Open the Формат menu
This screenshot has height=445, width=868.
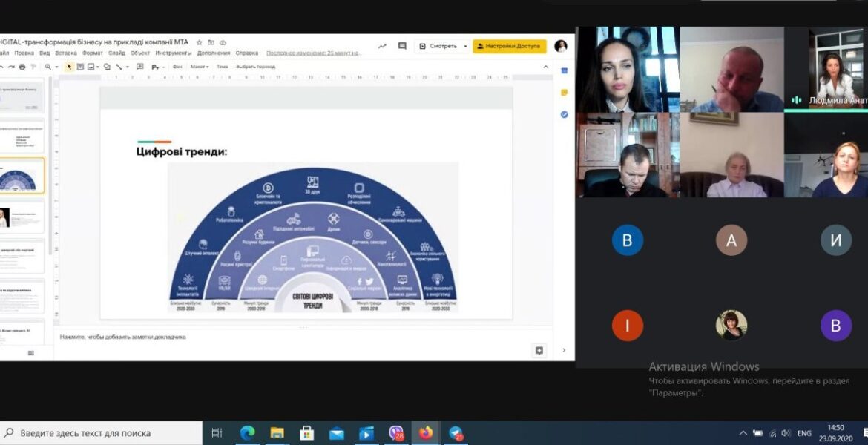[93, 53]
